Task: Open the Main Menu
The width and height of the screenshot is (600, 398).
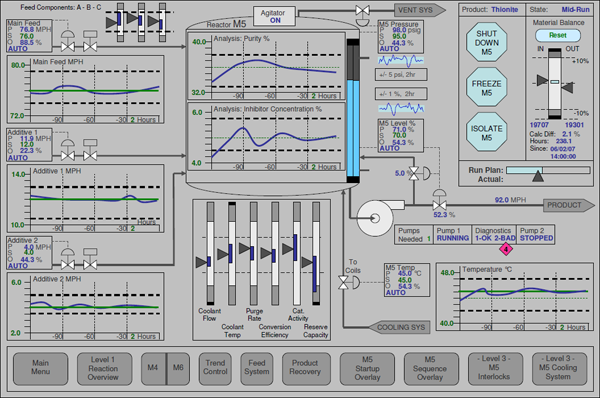Action: pos(41,368)
